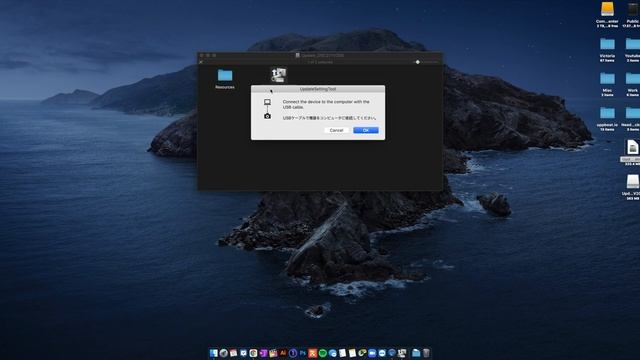Select the Youtube folder on desktop
The width and height of the screenshot is (640, 360).
coord(633,44)
